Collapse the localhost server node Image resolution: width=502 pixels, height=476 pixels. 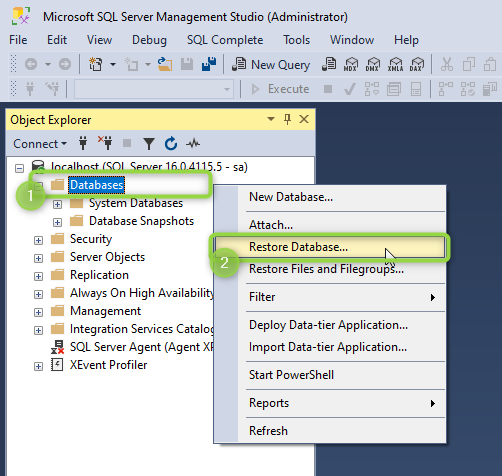coord(19,168)
